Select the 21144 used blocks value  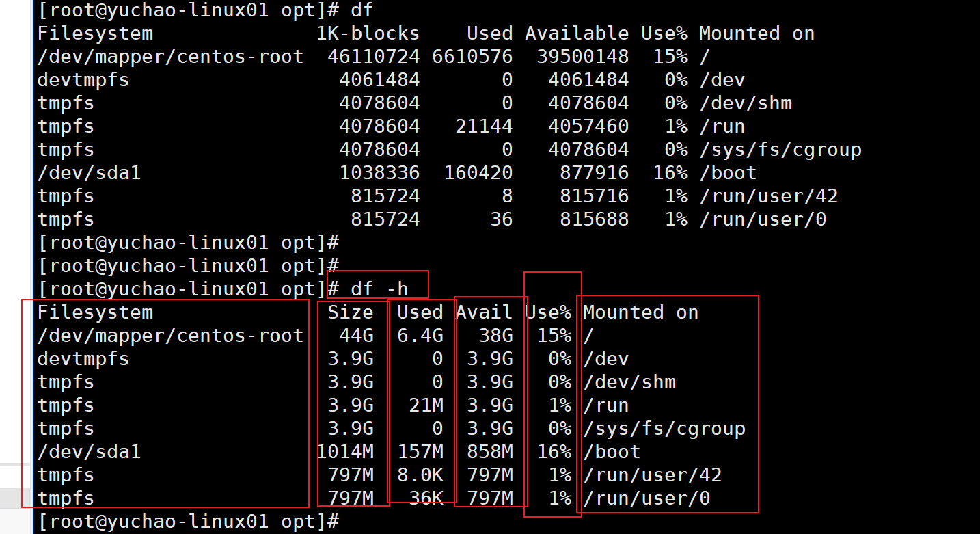pyautogui.click(x=484, y=126)
